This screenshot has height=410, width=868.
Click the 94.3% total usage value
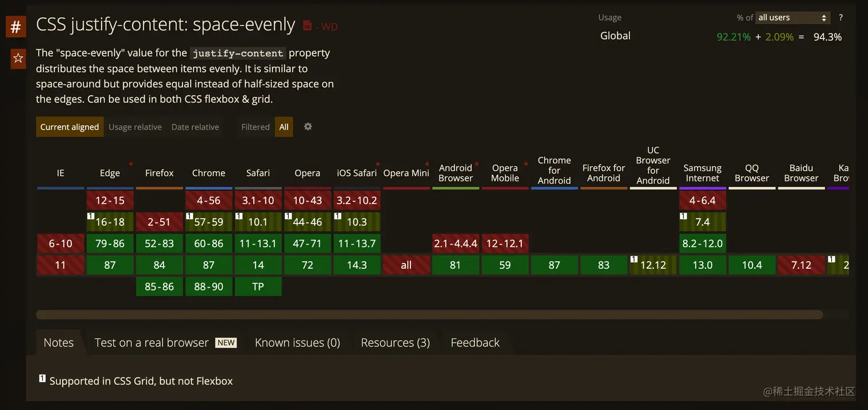click(828, 37)
